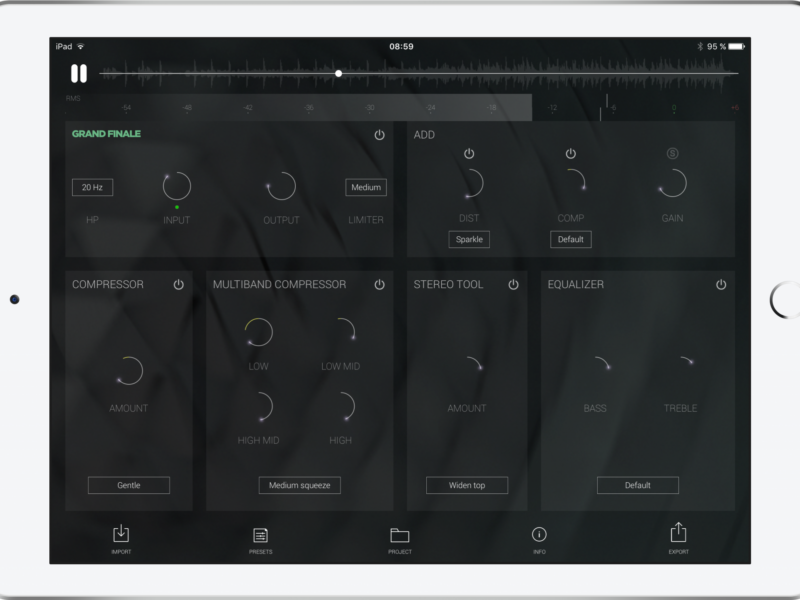Click the LOW band knob
The width and height of the screenshot is (800, 600).
(x=259, y=333)
